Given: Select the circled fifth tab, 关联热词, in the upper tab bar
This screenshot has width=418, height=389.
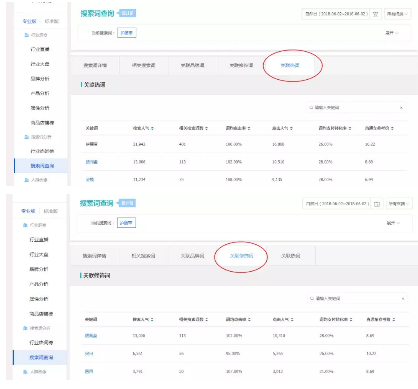Looking at the screenshot, I should pos(290,65).
